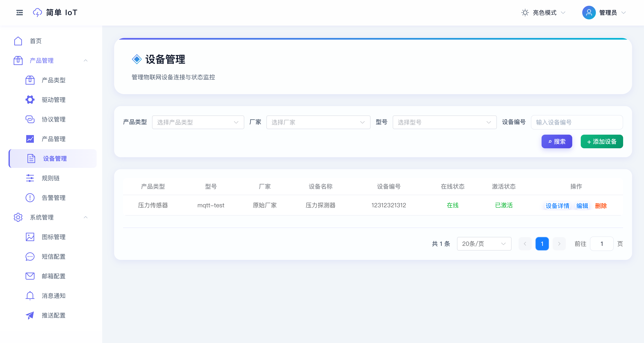Image resolution: width=644 pixels, height=343 pixels.
Task: Open the 选择型号 dropdown
Action: coord(444,122)
